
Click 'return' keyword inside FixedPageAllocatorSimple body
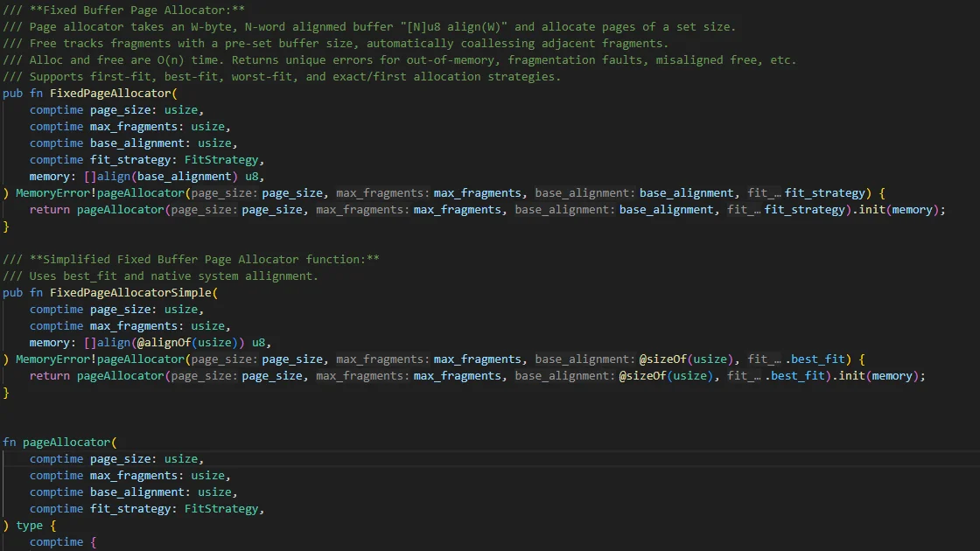coord(49,375)
